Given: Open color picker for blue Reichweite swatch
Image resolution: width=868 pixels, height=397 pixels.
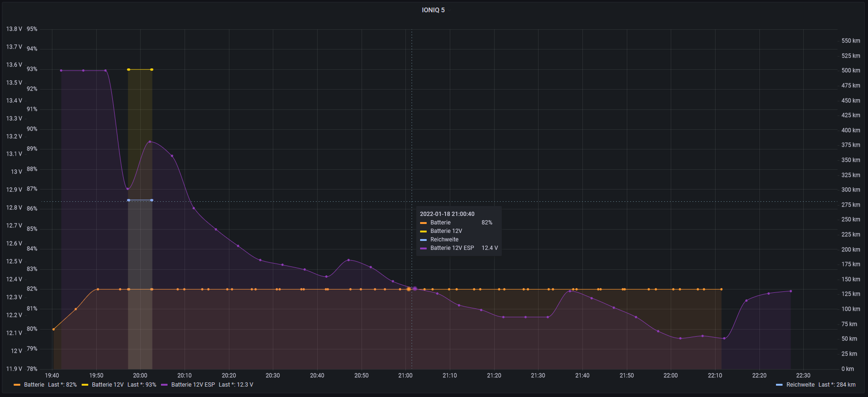Looking at the screenshot, I should pos(779,385).
